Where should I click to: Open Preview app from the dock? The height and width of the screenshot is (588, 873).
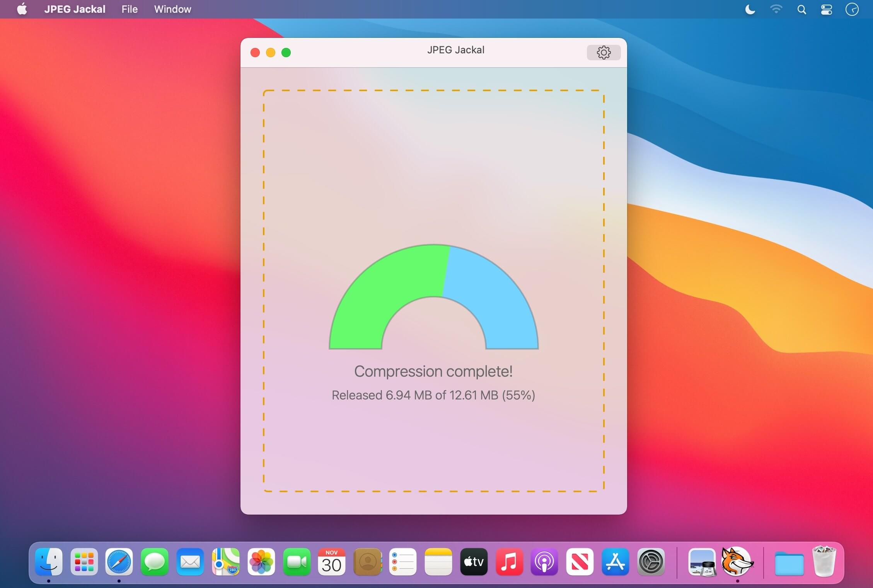pos(702,562)
